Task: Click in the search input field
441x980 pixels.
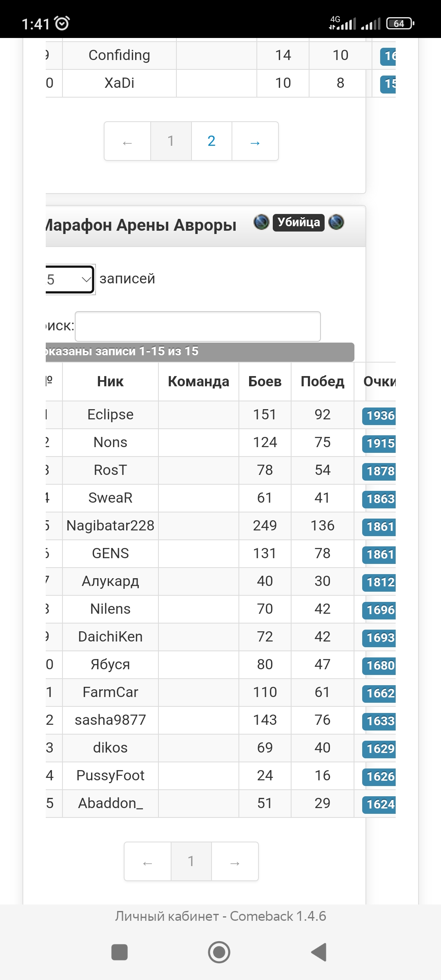Action: (x=198, y=326)
